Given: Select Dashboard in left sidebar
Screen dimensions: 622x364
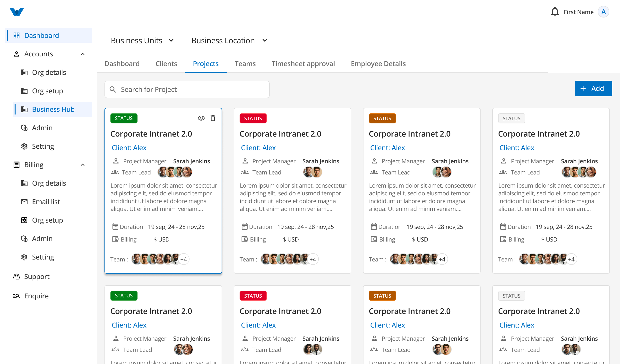Looking at the screenshot, I should [x=49, y=35].
